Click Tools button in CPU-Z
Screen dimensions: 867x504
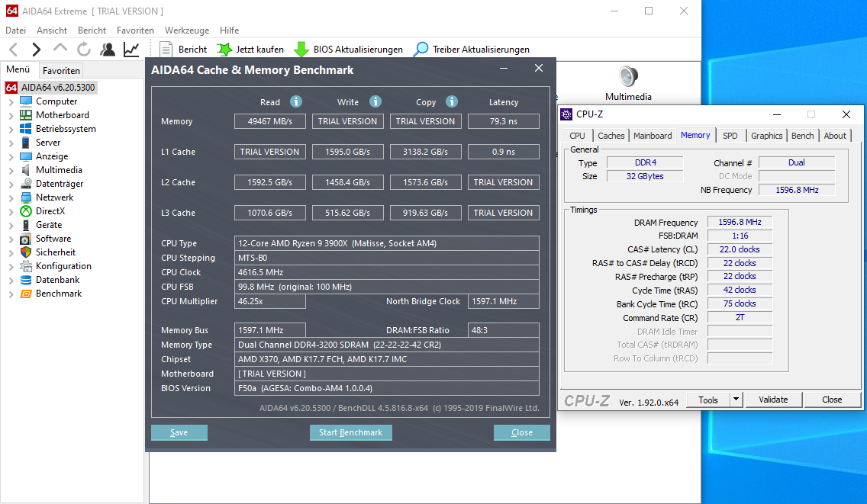point(708,400)
